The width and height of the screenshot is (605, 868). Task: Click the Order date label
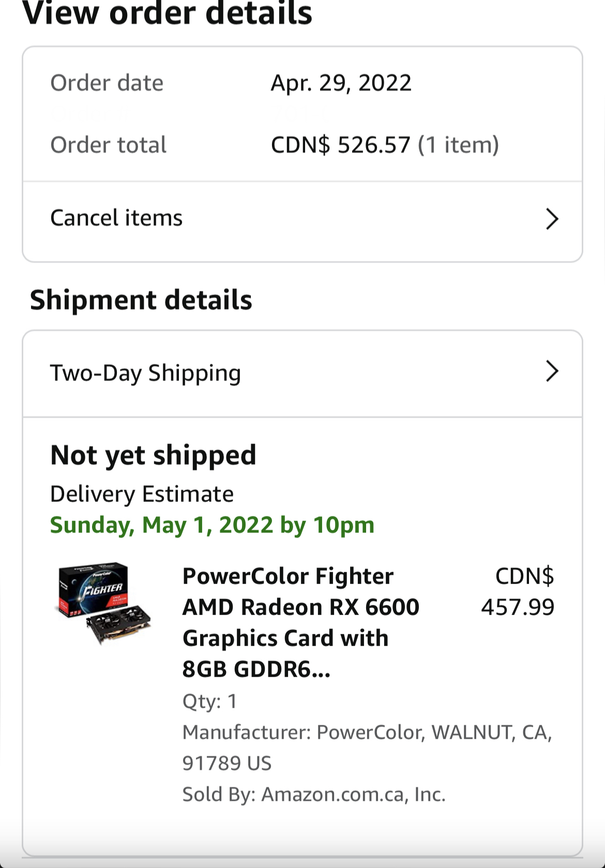(x=107, y=83)
